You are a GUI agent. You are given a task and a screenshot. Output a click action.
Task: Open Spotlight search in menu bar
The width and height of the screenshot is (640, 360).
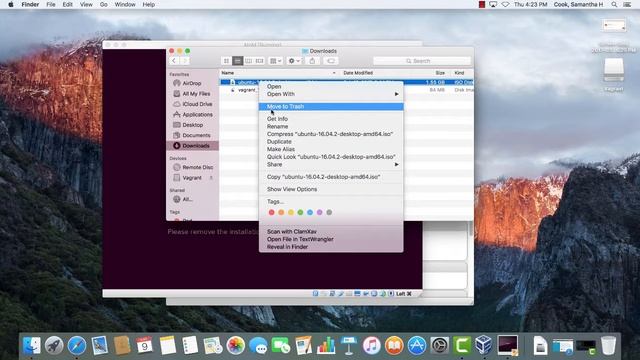tap(614, 4)
